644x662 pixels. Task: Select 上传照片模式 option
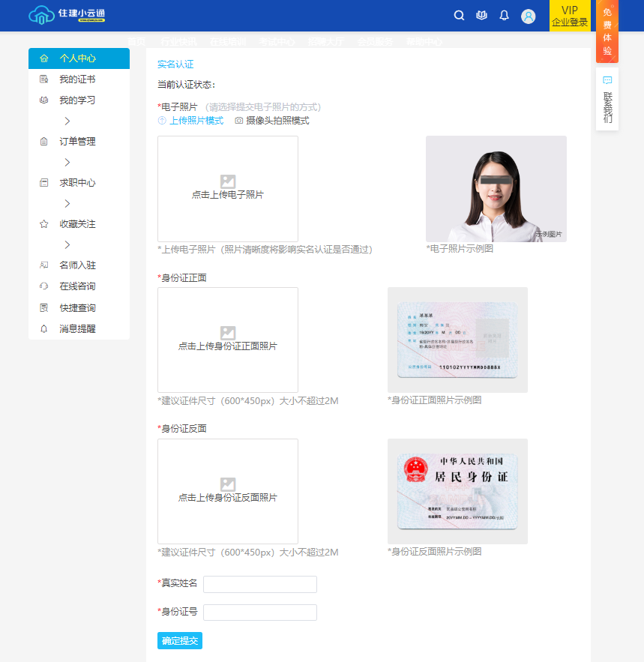(x=190, y=121)
